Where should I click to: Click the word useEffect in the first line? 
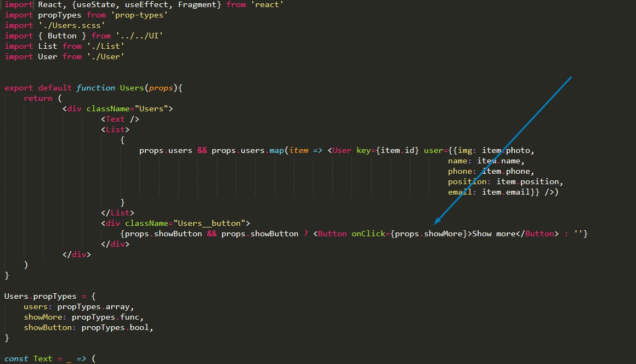[146, 4]
